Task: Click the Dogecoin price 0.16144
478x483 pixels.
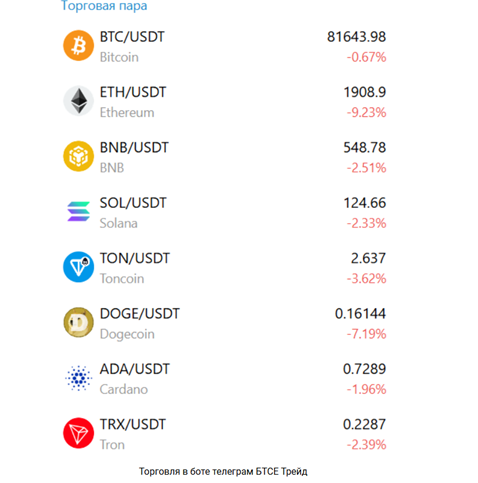Action: 360,314
